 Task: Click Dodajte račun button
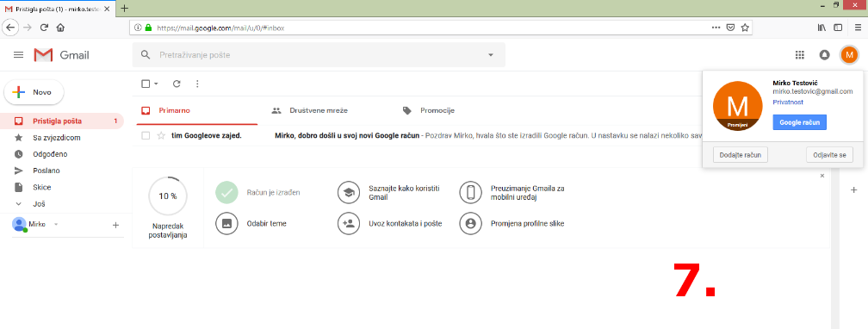pos(741,155)
